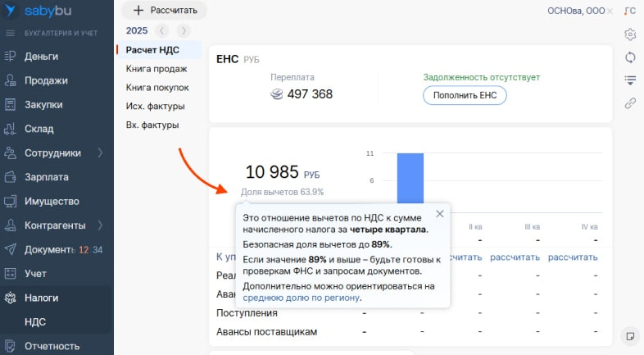The image size is (644, 355).
Task: Expand the Сотрудники submenu arrow
Action: (100, 152)
